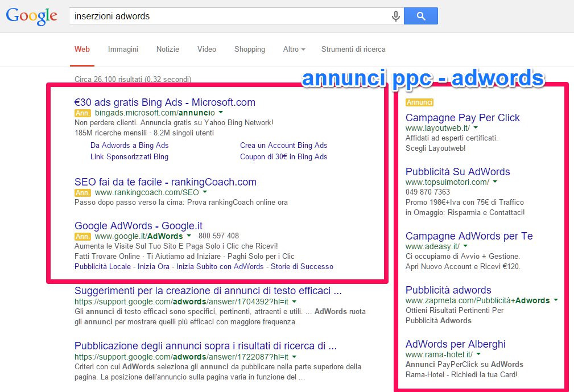Expand arrow next to www.rama-hotel.it/

(478, 353)
